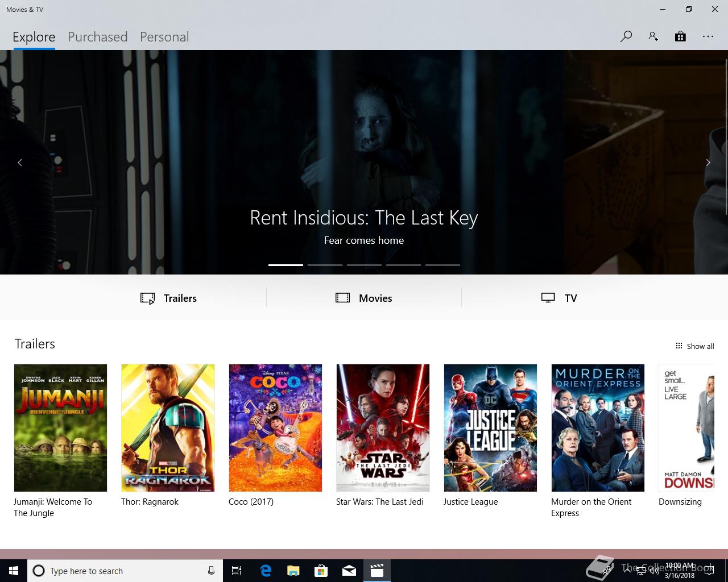728x582 pixels.
Task: Open Murder on the Orient Express poster
Action: 598,428
